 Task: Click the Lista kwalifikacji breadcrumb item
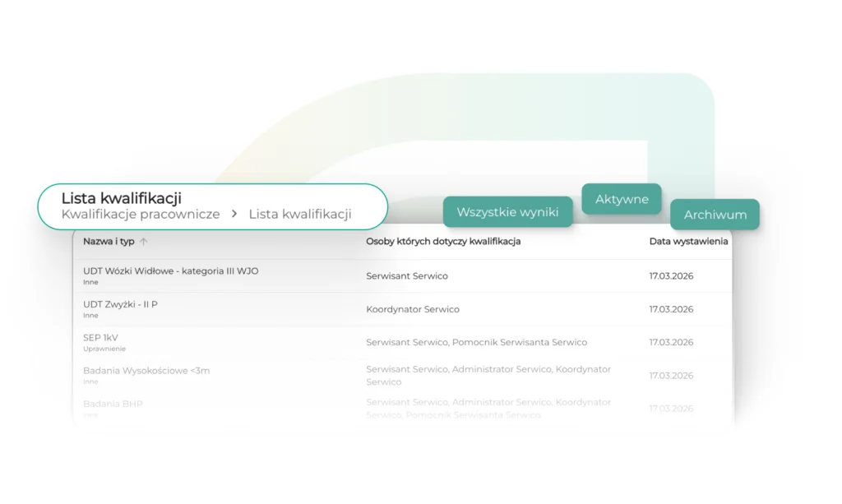click(x=300, y=214)
